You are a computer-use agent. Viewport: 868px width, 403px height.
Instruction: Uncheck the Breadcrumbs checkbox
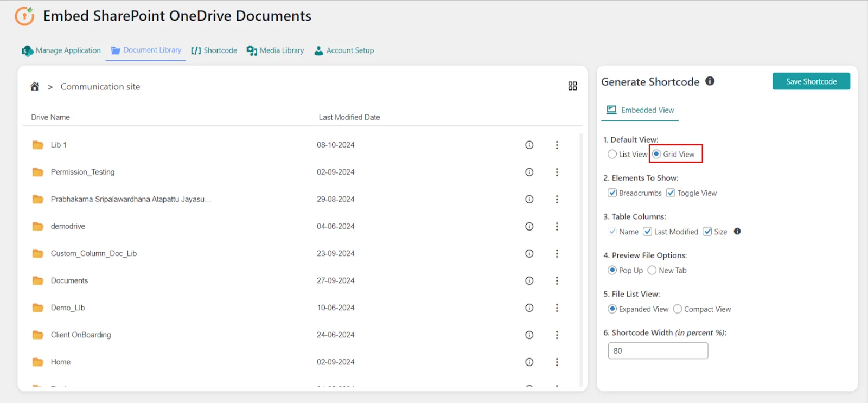(612, 193)
